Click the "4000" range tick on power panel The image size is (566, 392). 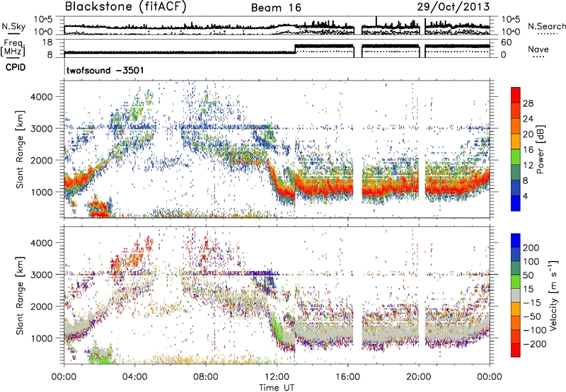41,97
